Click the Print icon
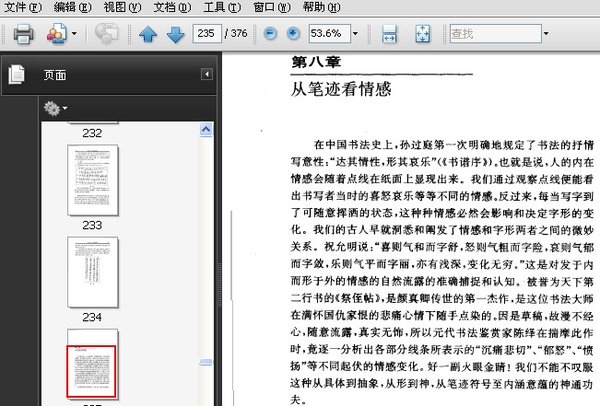 tap(23, 34)
